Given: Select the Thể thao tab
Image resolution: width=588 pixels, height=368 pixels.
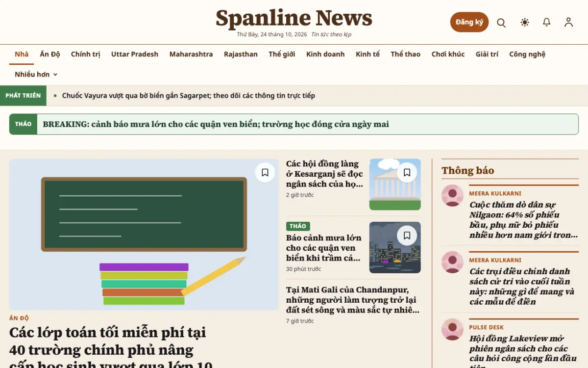Looking at the screenshot, I should [x=406, y=54].
